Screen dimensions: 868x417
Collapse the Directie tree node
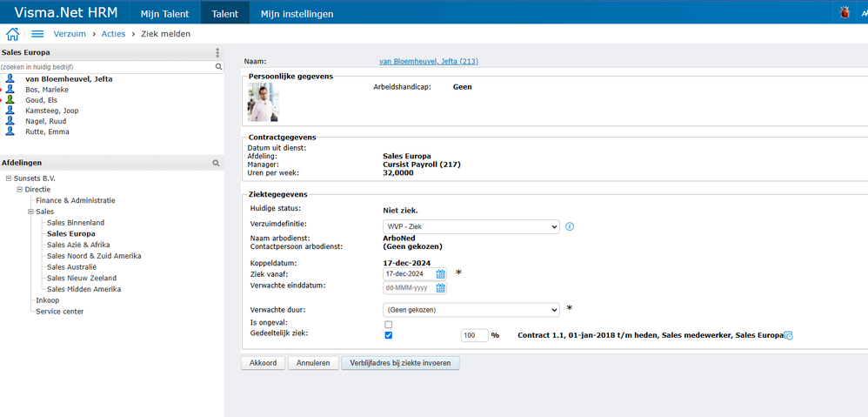point(20,190)
